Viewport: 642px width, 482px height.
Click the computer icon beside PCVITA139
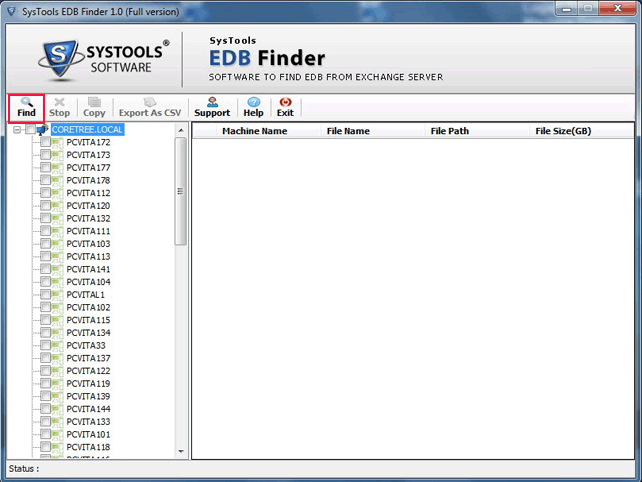tap(57, 396)
